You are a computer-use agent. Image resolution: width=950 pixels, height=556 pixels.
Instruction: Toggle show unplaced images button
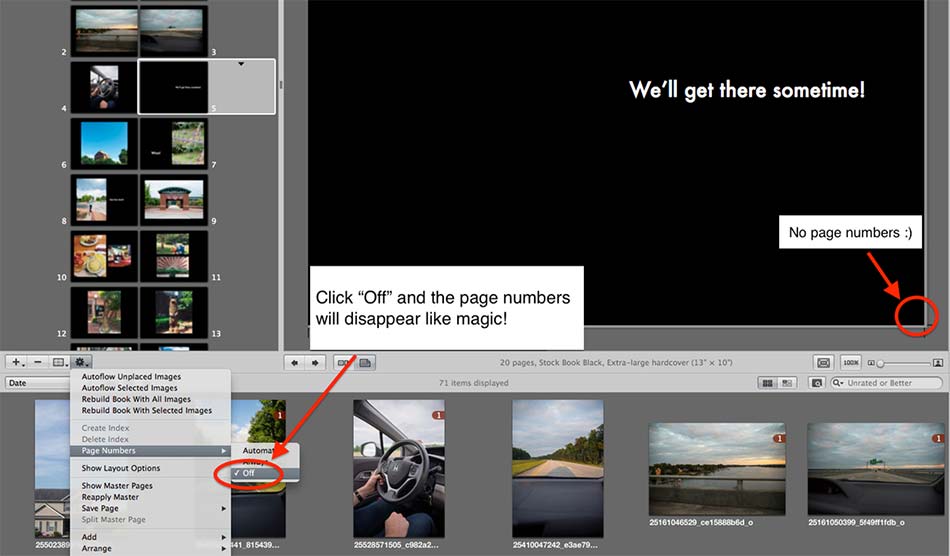(817, 383)
